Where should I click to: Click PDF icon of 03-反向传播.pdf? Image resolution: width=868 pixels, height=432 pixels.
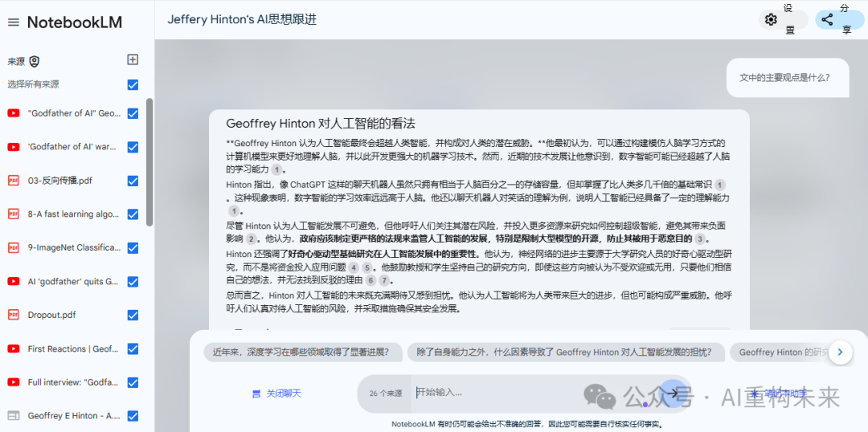14,181
